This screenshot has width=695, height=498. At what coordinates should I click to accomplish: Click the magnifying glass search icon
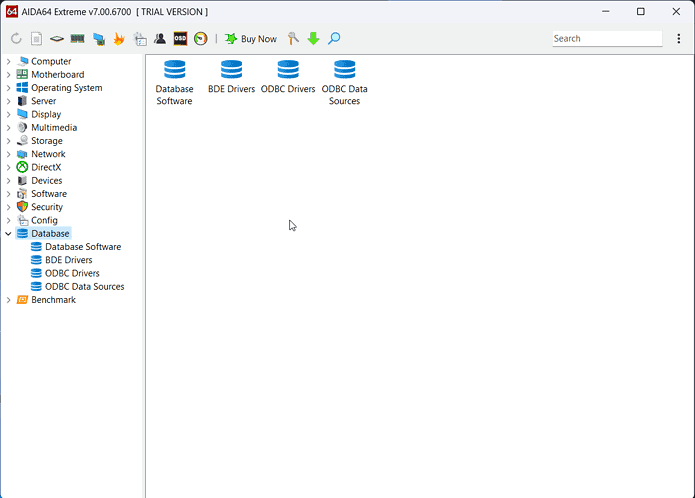coord(334,39)
